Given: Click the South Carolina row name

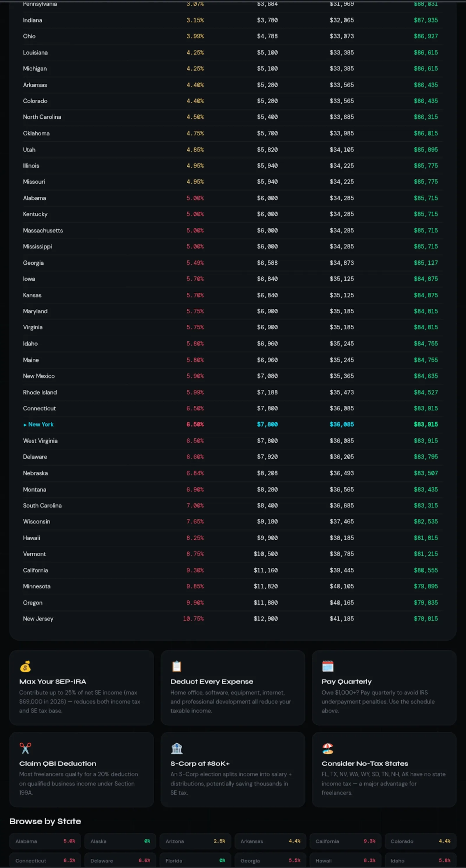Looking at the screenshot, I should click(42, 505).
